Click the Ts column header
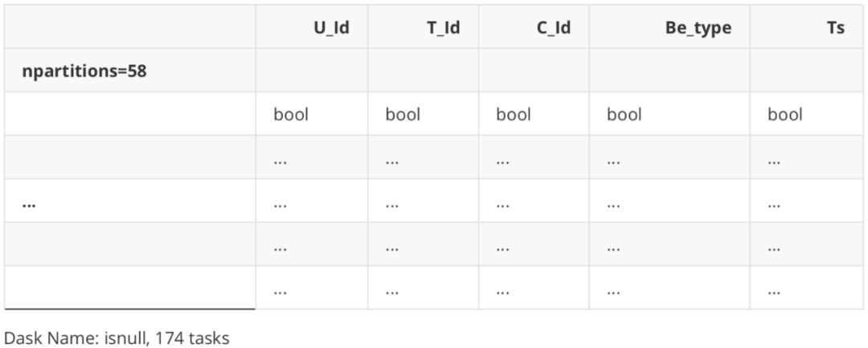Image resolution: width=868 pixels, height=348 pixels. (835, 28)
